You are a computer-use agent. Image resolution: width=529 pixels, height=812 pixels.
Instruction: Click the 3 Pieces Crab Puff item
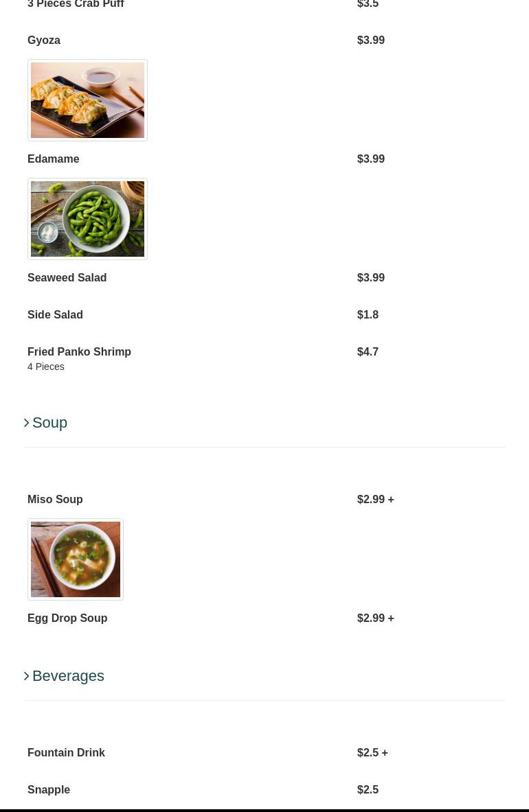(x=76, y=4)
